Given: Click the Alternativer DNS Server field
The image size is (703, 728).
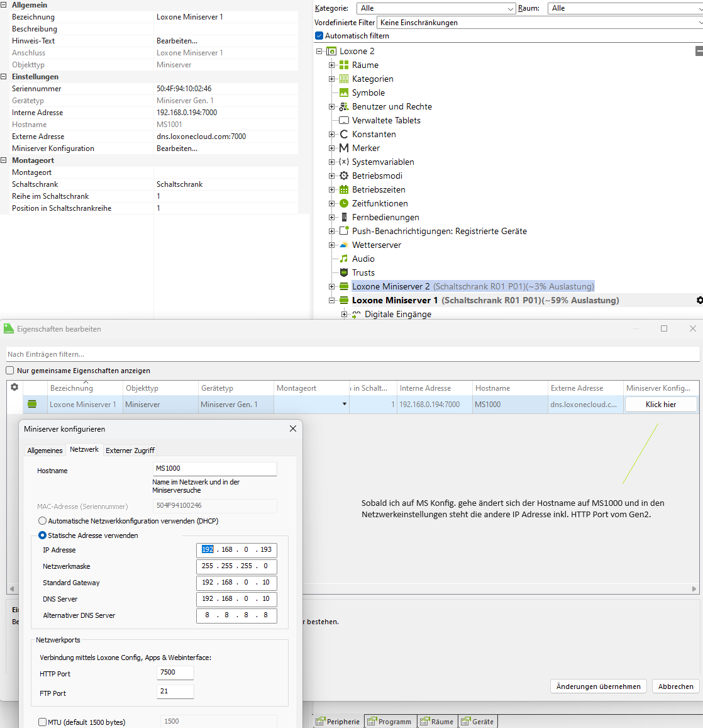Looking at the screenshot, I should (x=236, y=615).
